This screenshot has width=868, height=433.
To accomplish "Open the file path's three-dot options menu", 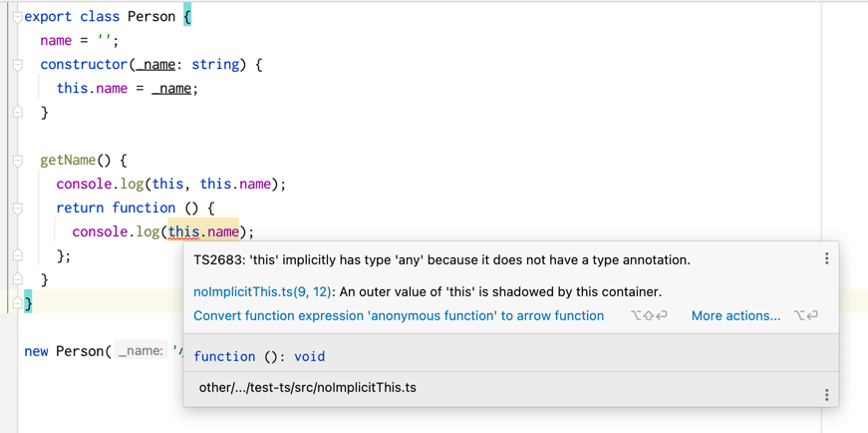I will (826, 395).
